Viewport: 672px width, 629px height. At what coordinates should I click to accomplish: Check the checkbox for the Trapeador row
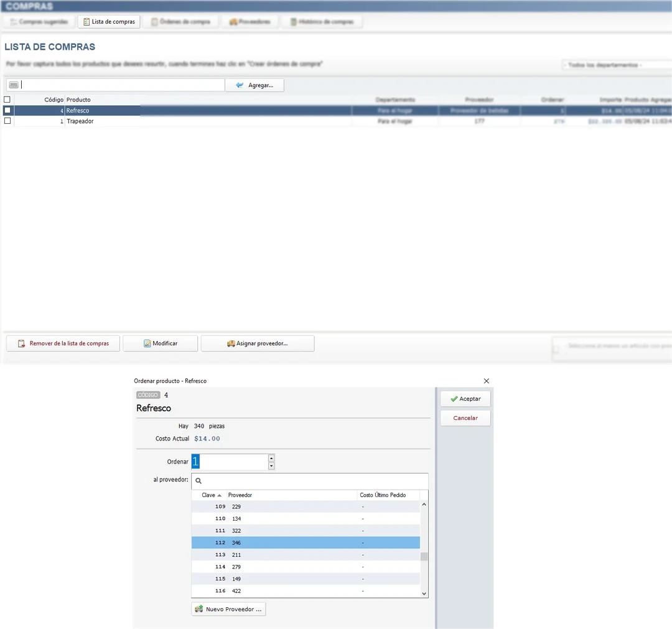pyautogui.click(x=7, y=121)
